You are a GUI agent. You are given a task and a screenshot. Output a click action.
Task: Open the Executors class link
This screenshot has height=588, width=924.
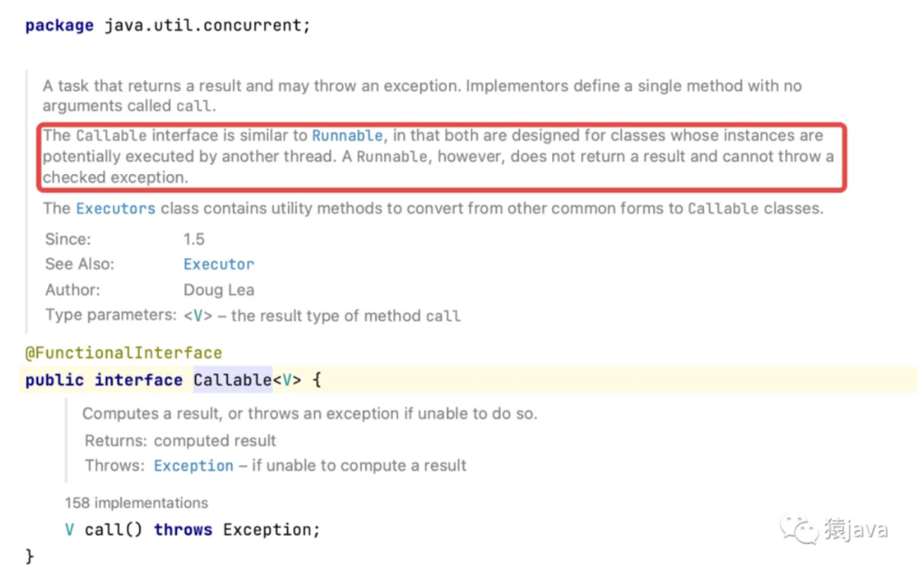pyautogui.click(x=115, y=208)
